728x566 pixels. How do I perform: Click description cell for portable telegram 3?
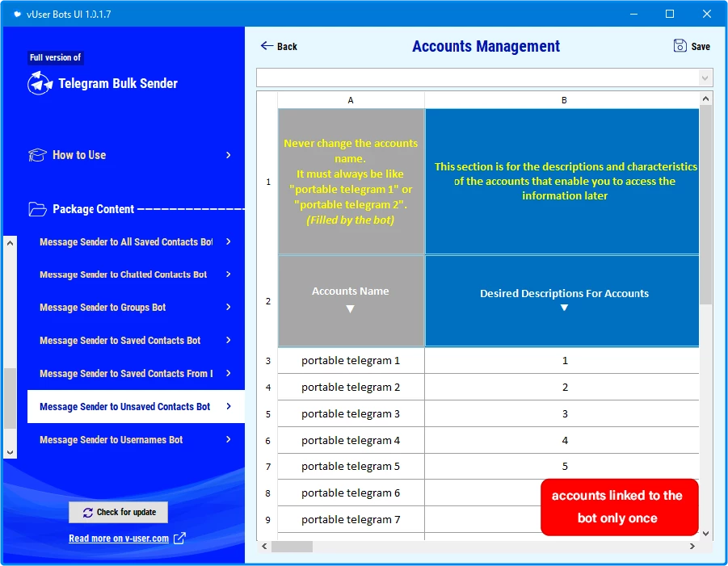point(562,413)
